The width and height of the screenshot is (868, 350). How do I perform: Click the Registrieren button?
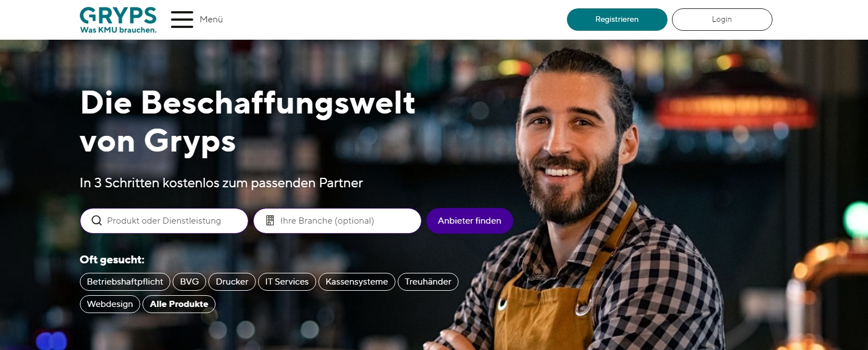(x=617, y=20)
